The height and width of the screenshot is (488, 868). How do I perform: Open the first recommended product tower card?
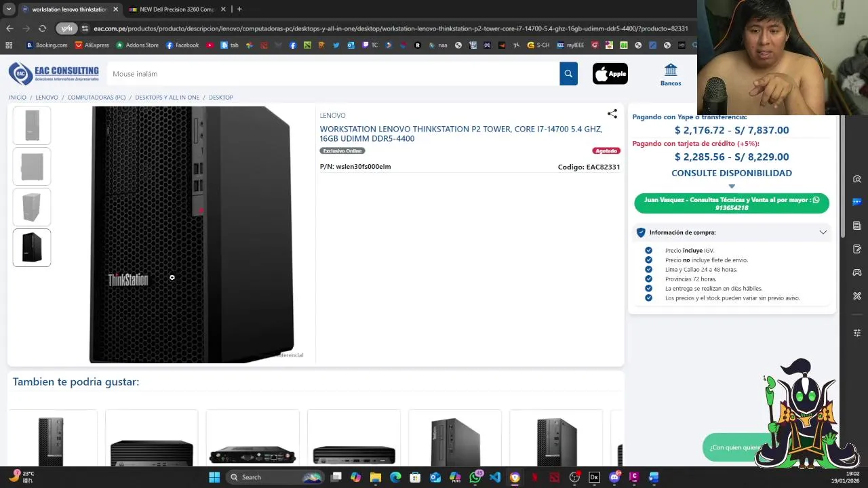[52, 439]
